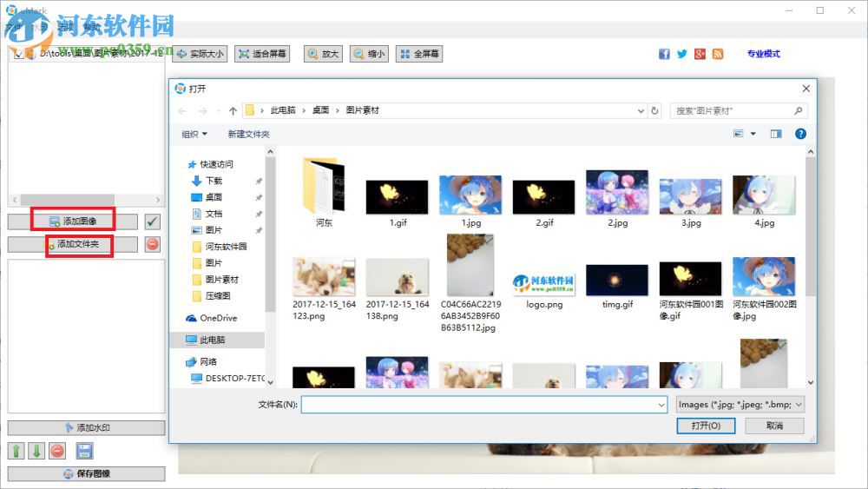Click the 文件名 input field

(x=484, y=405)
